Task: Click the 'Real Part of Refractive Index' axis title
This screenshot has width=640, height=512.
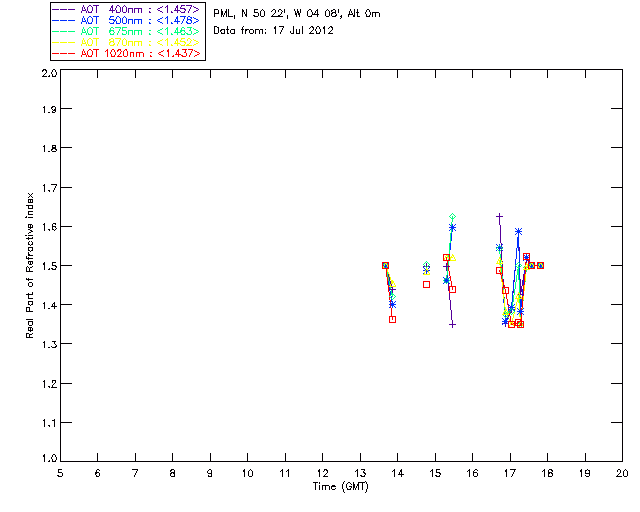Action: 31,266
